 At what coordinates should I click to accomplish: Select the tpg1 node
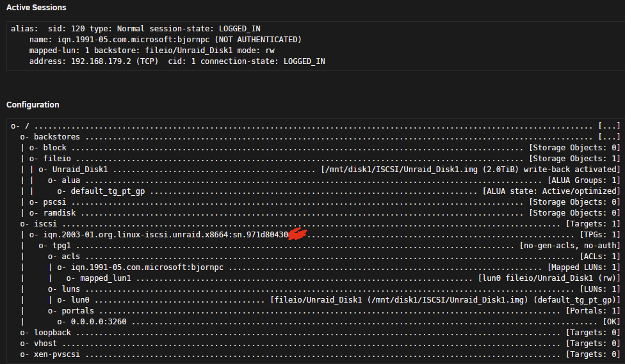61,245
